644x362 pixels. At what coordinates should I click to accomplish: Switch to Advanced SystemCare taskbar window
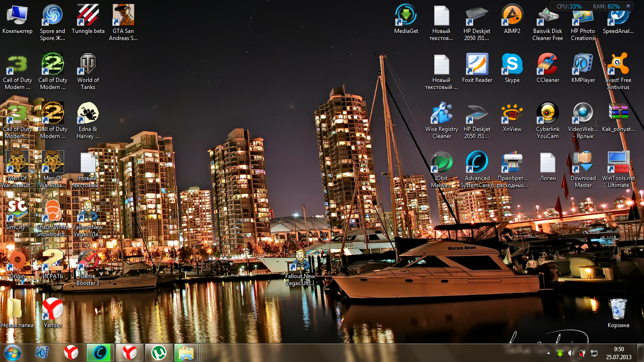click(x=100, y=353)
